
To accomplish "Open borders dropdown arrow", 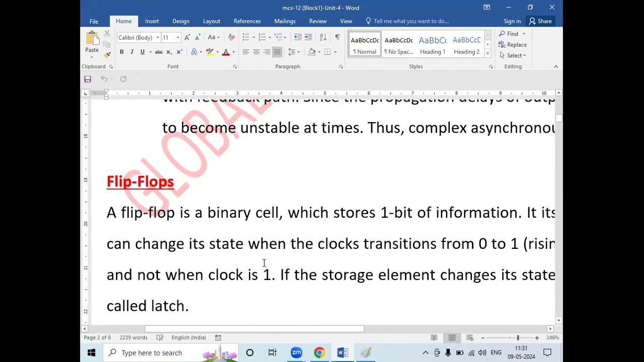I will pyautogui.click(x=336, y=52).
